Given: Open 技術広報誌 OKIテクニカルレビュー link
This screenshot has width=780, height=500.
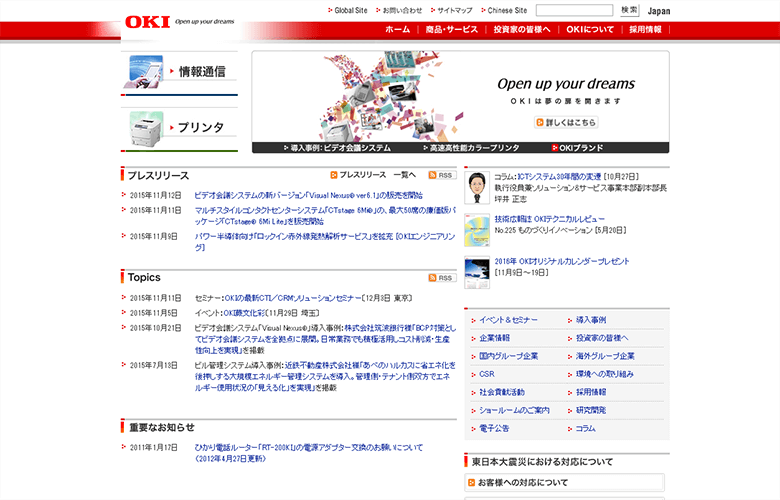Looking at the screenshot, I should (550, 219).
